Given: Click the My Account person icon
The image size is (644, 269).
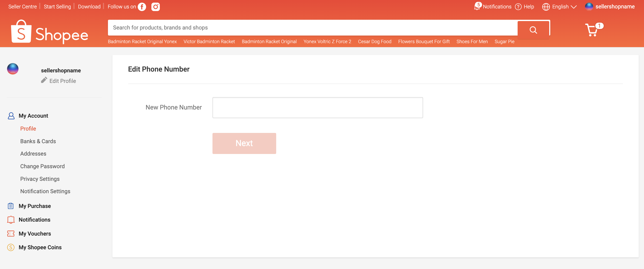Looking at the screenshot, I should (x=11, y=116).
